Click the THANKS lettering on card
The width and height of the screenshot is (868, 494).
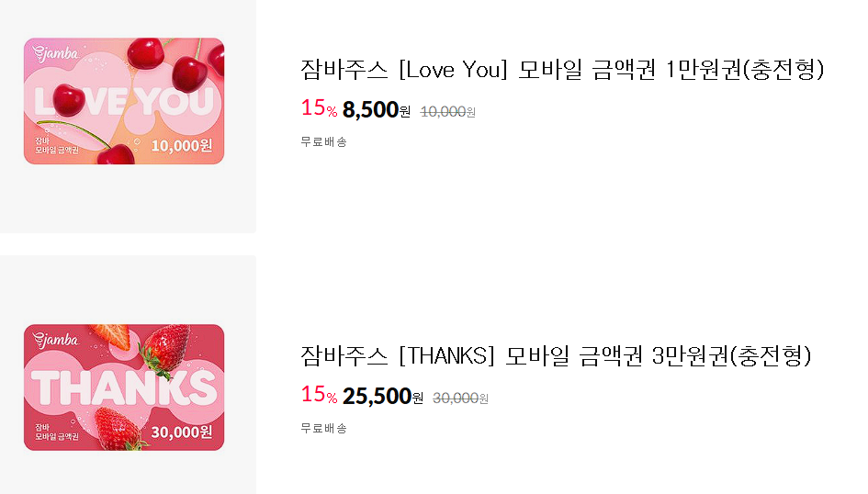[124, 387]
